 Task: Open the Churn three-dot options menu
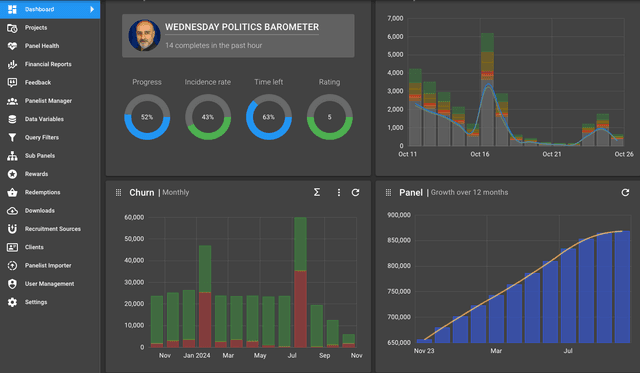point(338,192)
